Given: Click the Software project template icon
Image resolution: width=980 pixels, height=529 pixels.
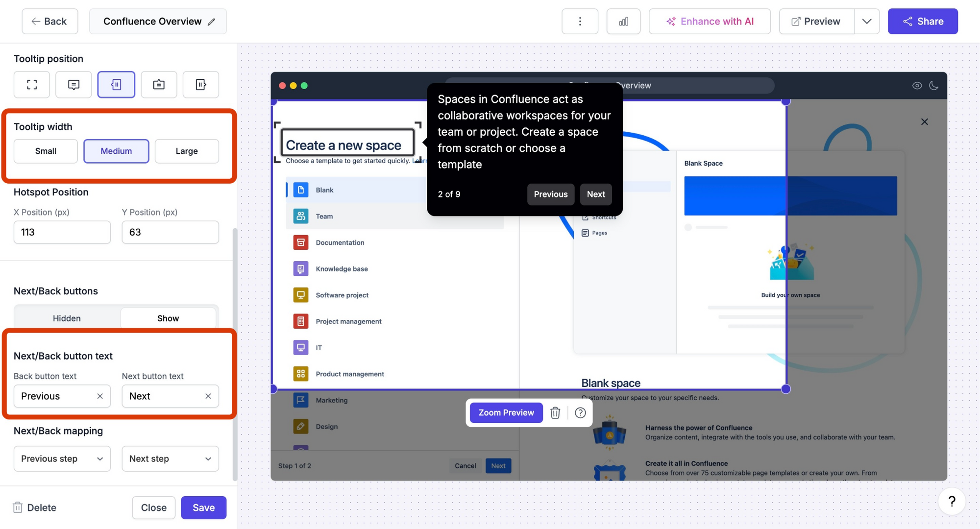Looking at the screenshot, I should 301,295.
